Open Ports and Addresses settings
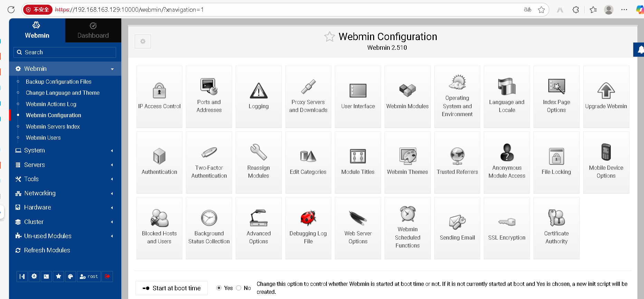This screenshot has height=299, width=644. (209, 97)
